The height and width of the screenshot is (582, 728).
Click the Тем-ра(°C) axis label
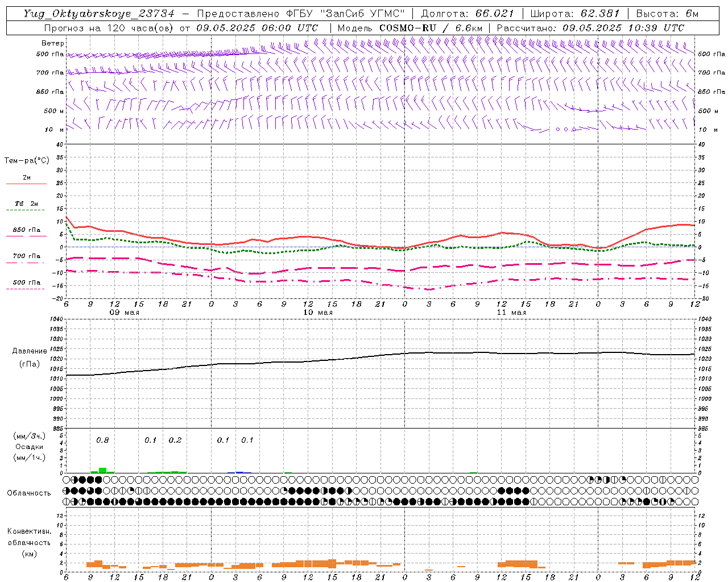click(27, 161)
